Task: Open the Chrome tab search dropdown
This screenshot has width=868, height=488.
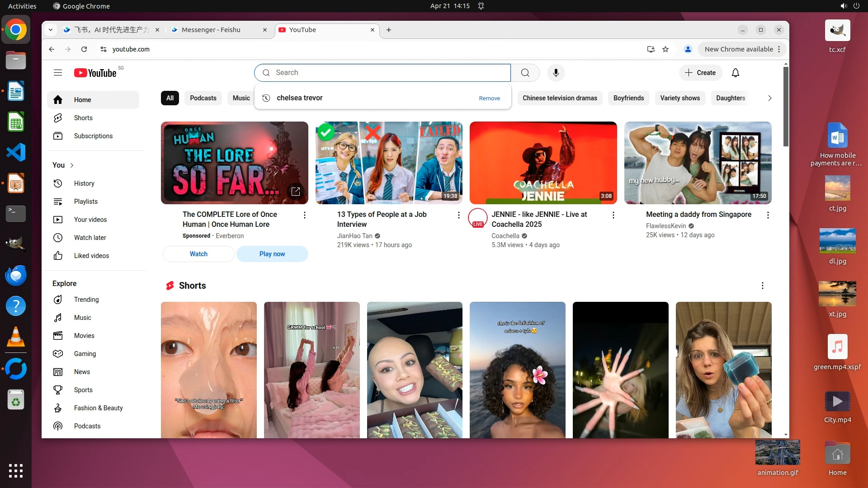Action: point(51,30)
